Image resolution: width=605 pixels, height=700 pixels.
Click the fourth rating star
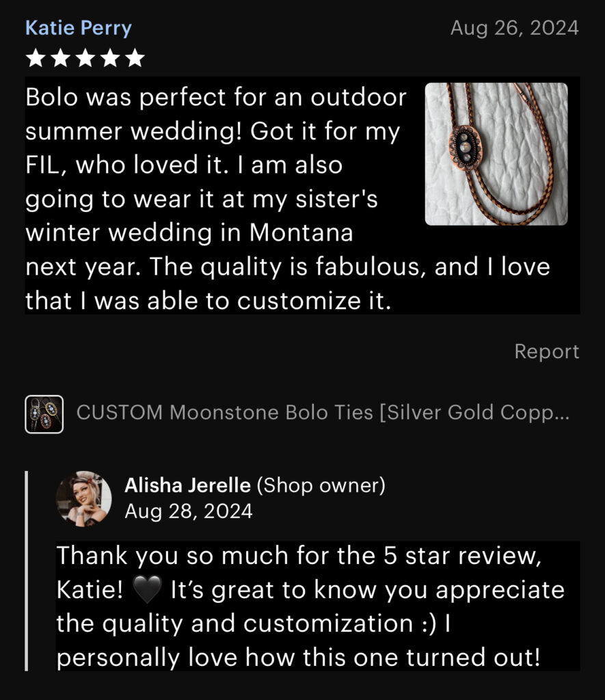[110, 58]
